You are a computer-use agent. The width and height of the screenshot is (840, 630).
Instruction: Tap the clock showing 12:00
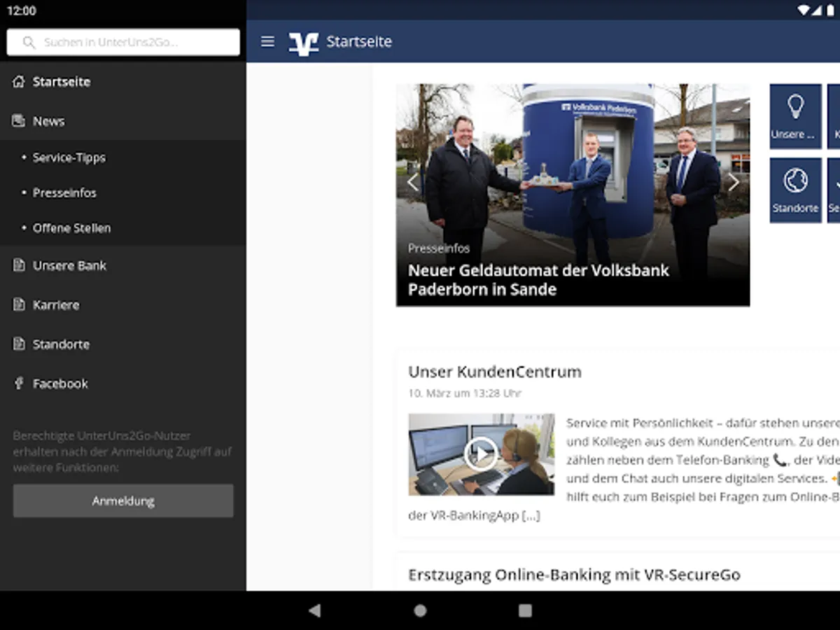click(22, 10)
